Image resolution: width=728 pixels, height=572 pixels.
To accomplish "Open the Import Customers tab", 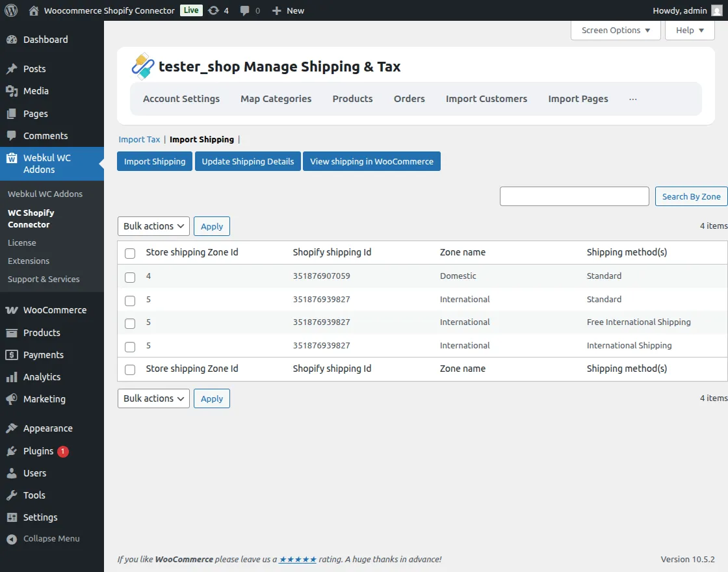I will pos(486,99).
